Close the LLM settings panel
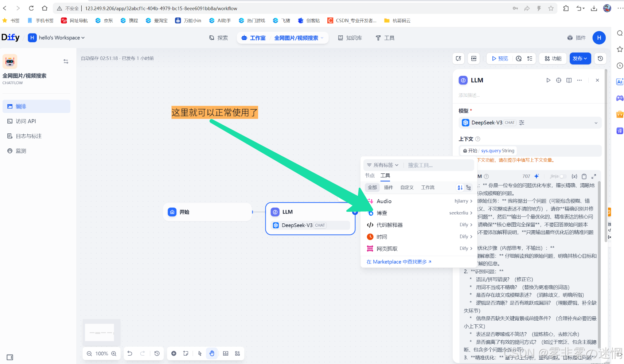The image size is (624, 364). click(x=597, y=80)
